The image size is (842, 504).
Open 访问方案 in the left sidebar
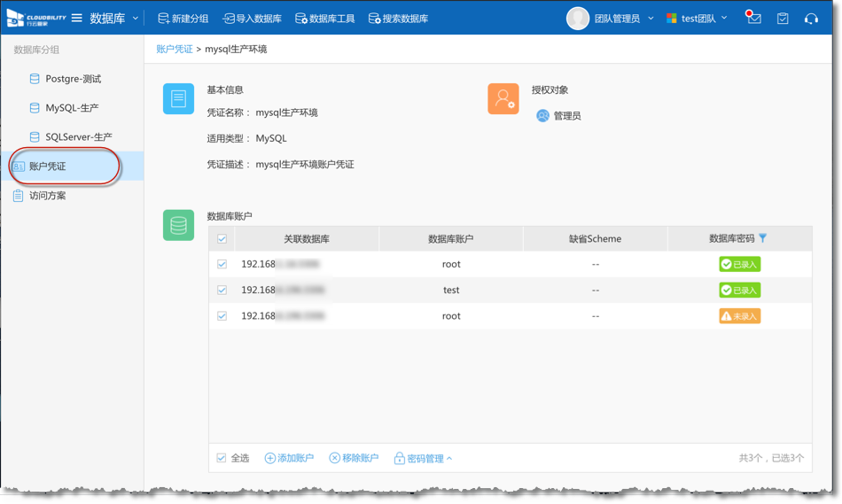(47, 196)
